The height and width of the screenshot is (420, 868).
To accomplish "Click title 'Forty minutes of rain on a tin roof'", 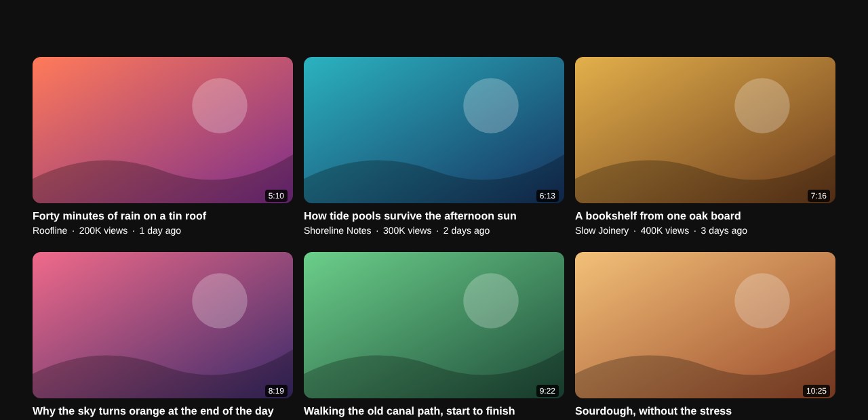I will tap(119, 216).
